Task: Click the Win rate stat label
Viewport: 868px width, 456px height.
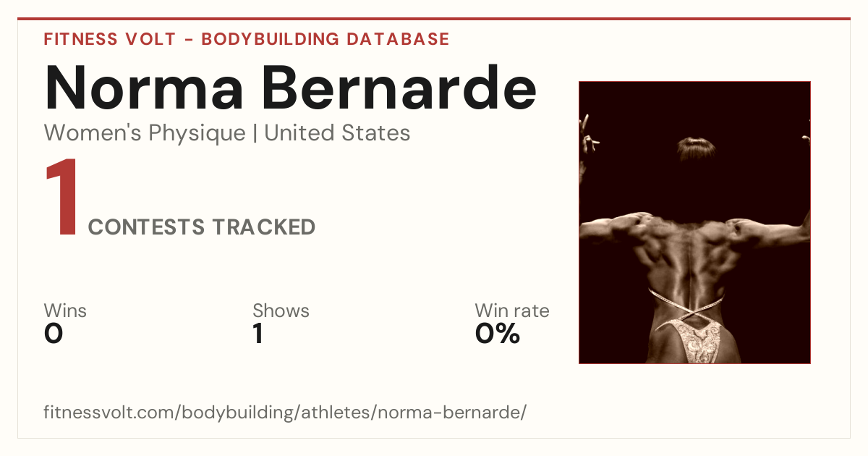Action: [512, 311]
